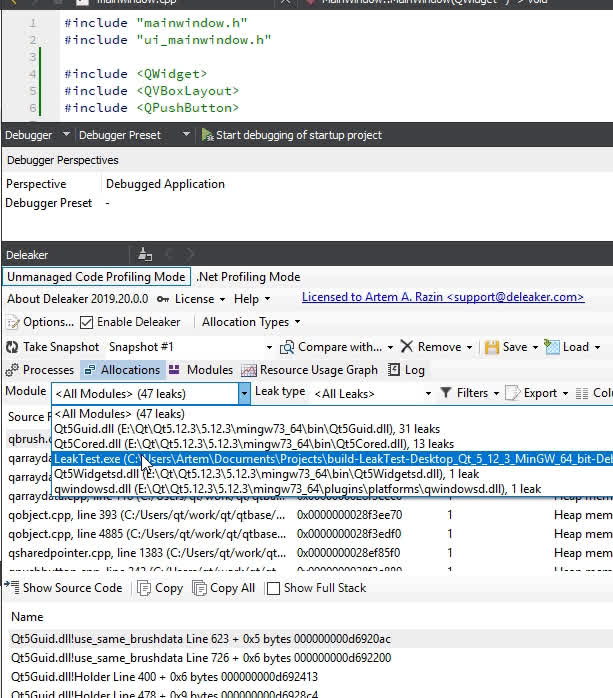Click the Compare with magnifier icon
This screenshot has height=698, width=613.
click(287, 347)
